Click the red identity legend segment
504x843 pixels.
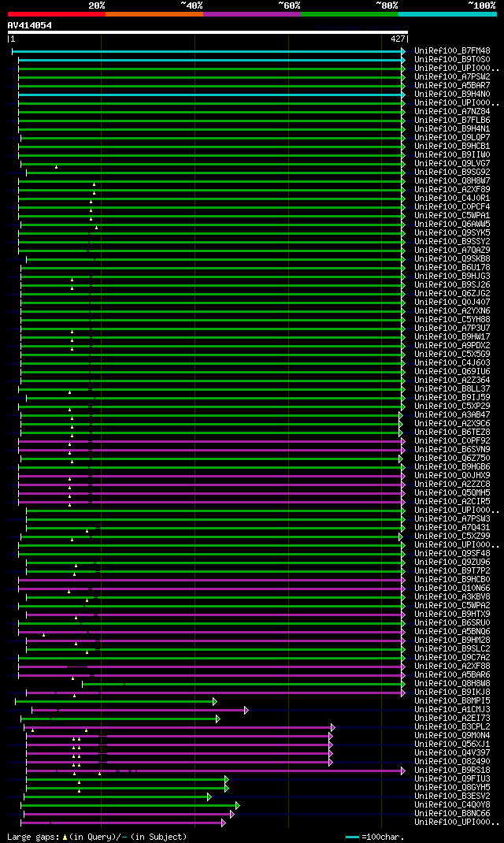coord(57,14)
